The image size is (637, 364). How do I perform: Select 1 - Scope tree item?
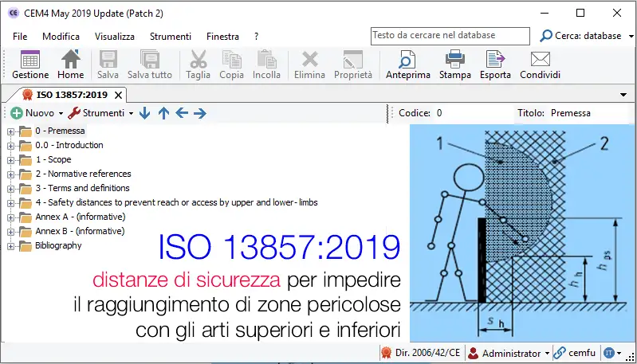click(x=53, y=160)
